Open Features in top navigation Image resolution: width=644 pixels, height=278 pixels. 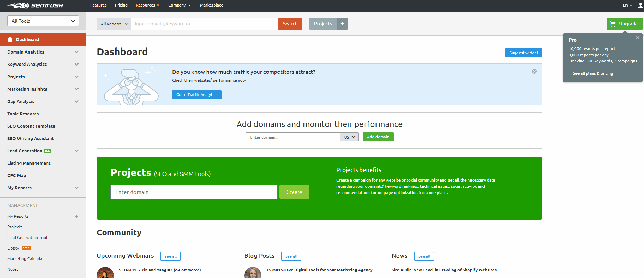(98, 5)
